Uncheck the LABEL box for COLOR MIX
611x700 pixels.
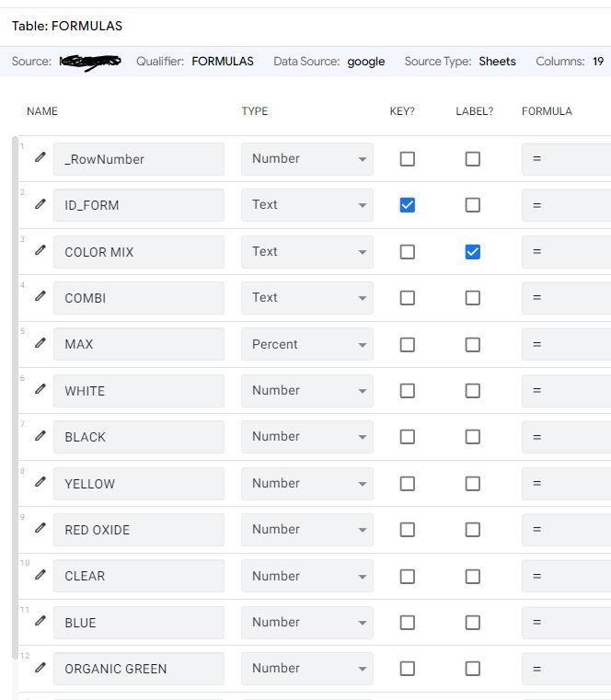473,252
